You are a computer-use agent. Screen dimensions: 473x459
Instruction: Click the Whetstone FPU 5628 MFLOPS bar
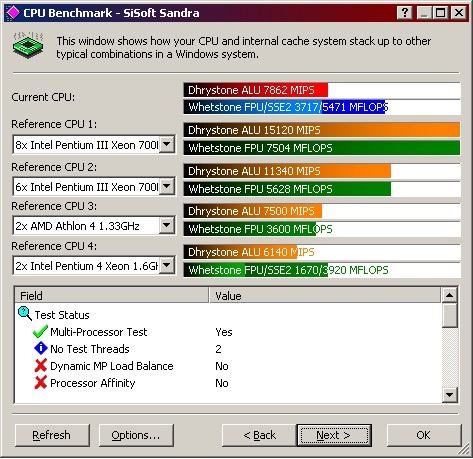322,189
